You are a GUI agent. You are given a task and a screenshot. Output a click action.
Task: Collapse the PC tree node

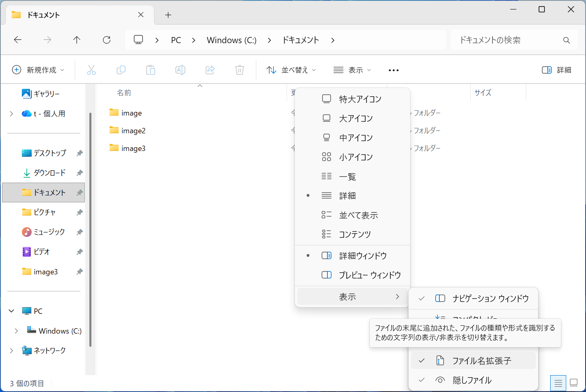[12, 311]
